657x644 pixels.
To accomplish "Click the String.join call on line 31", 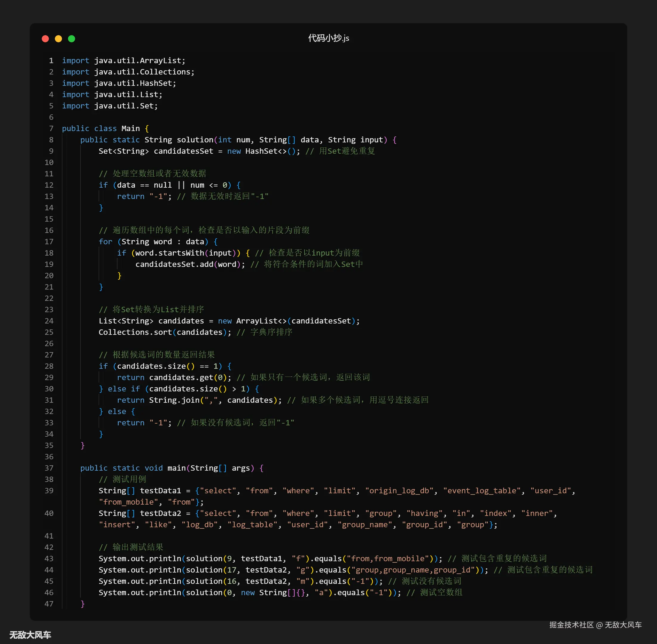I will [174, 400].
